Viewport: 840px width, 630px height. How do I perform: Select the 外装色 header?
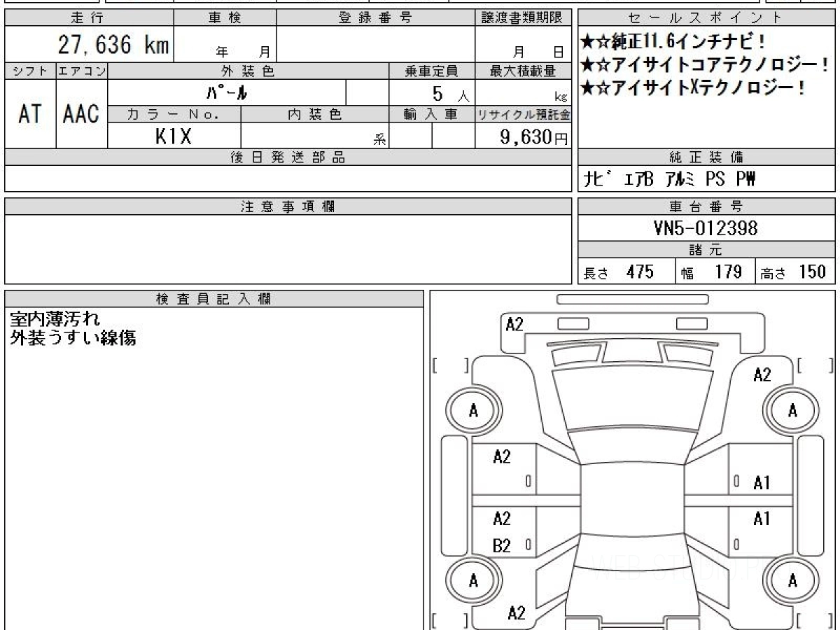(x=248, y=71)
